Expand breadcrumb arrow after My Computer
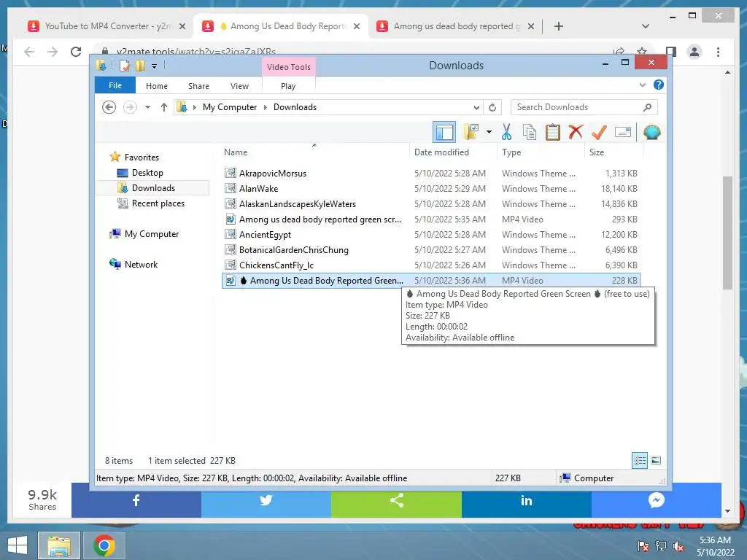 click(x=266, y=107)
